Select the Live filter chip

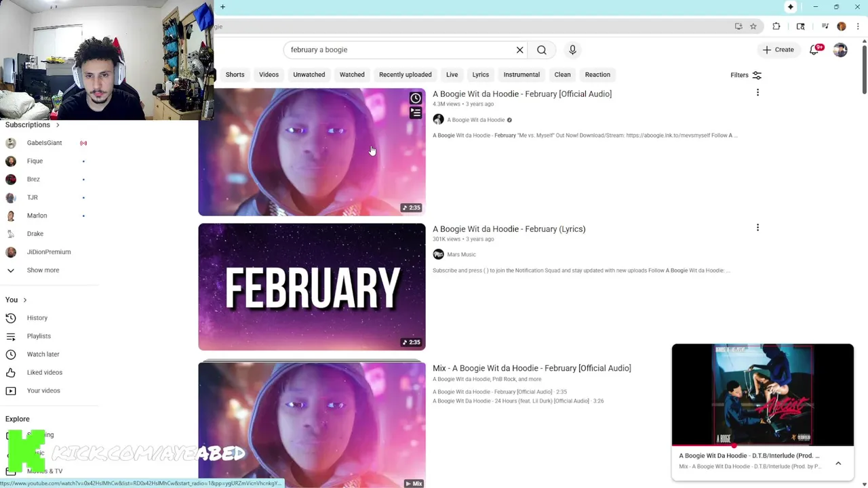pyautogui.click(x=452, y=75)
